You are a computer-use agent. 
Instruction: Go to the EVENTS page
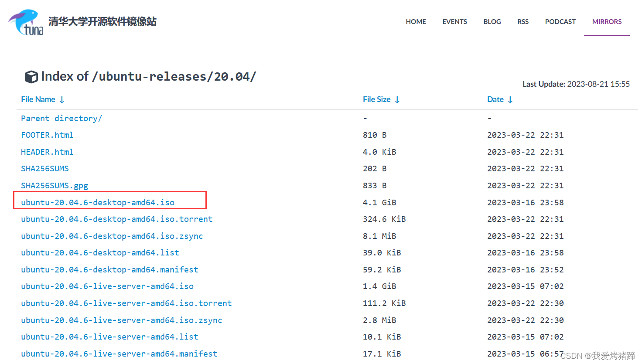pyautogui.click(x=454, y=22)
